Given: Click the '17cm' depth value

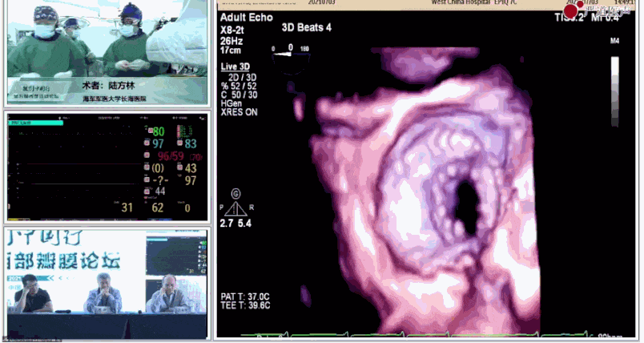Looking at the screenshot, I should (x=231, y=50).
